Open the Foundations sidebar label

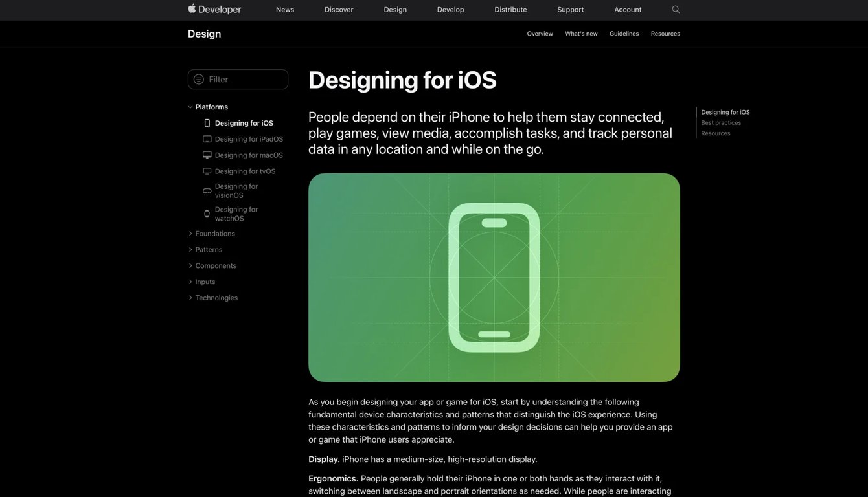[x=215, y=234]
